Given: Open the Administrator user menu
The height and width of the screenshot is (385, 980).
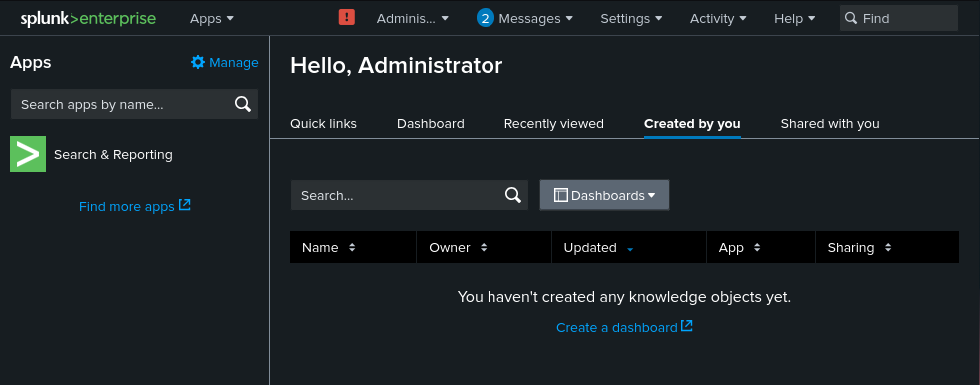Looking at the screenshot, I should tap(413, 19).
